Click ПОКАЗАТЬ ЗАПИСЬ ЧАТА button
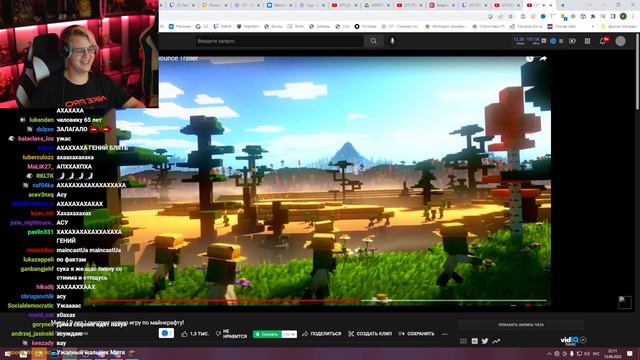The image size is (640, 360). [x=521, y=325]
